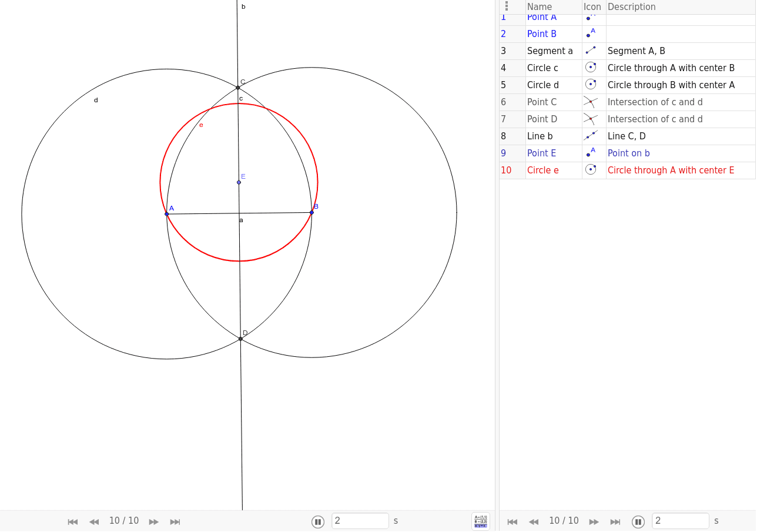The image size is (757, 532).
Task: Step back one construction step in graphics view
Action: 94,521
